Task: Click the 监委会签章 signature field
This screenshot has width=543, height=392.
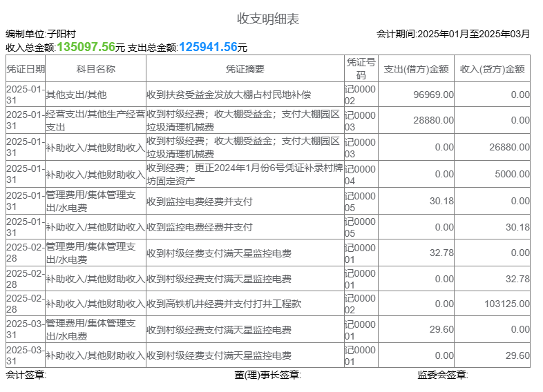Action: click(x=442, y=375)
